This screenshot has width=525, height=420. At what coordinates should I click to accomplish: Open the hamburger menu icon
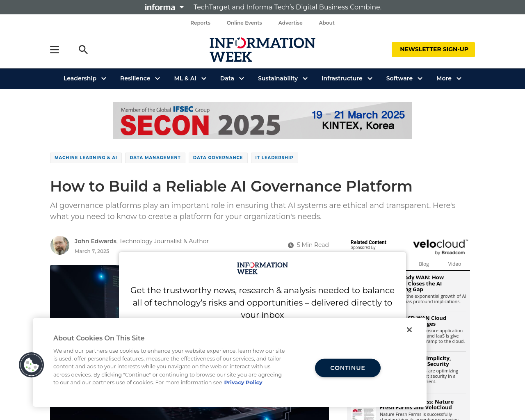[x=55, y=50]
